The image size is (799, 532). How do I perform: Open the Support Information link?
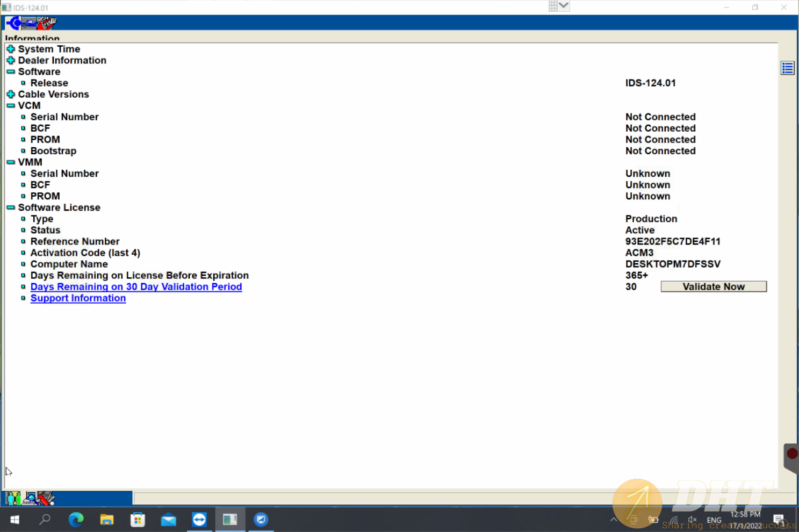tap(78, 298)
